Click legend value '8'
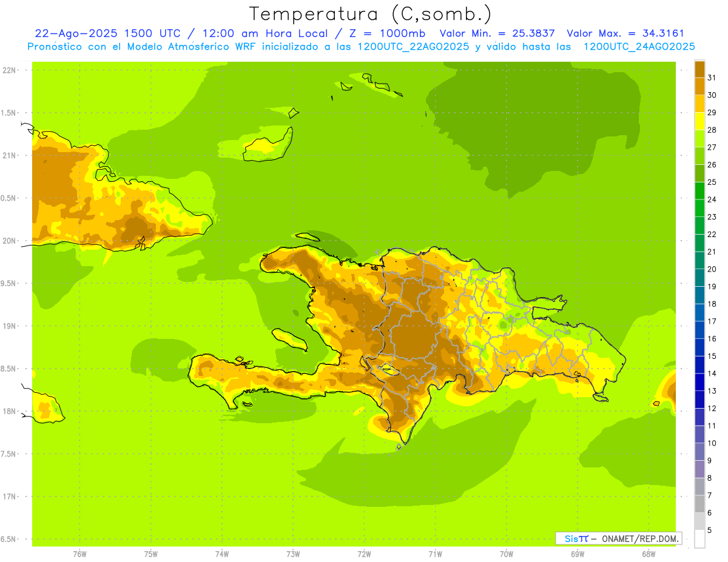 (x=710, y=478)
